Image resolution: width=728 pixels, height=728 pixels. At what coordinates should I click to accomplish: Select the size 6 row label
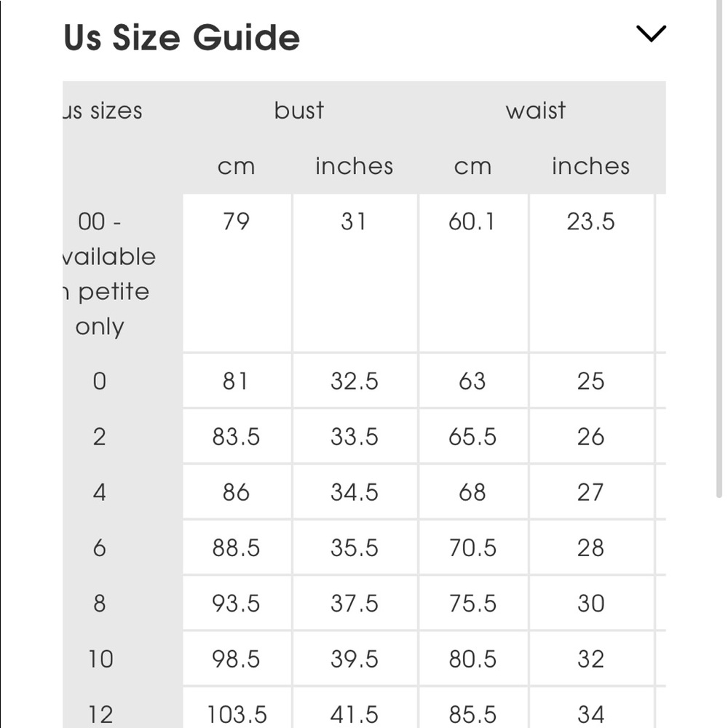click(100, 547)
